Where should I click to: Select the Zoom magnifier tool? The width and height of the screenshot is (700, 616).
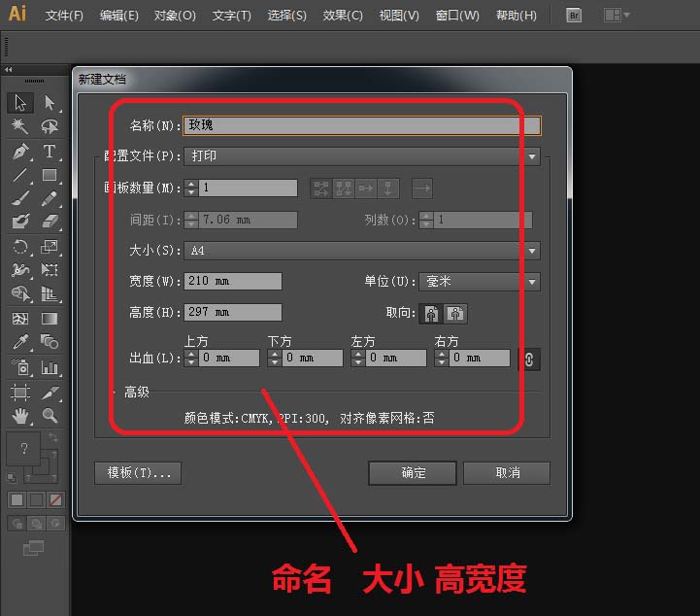[x=50, y=416]
